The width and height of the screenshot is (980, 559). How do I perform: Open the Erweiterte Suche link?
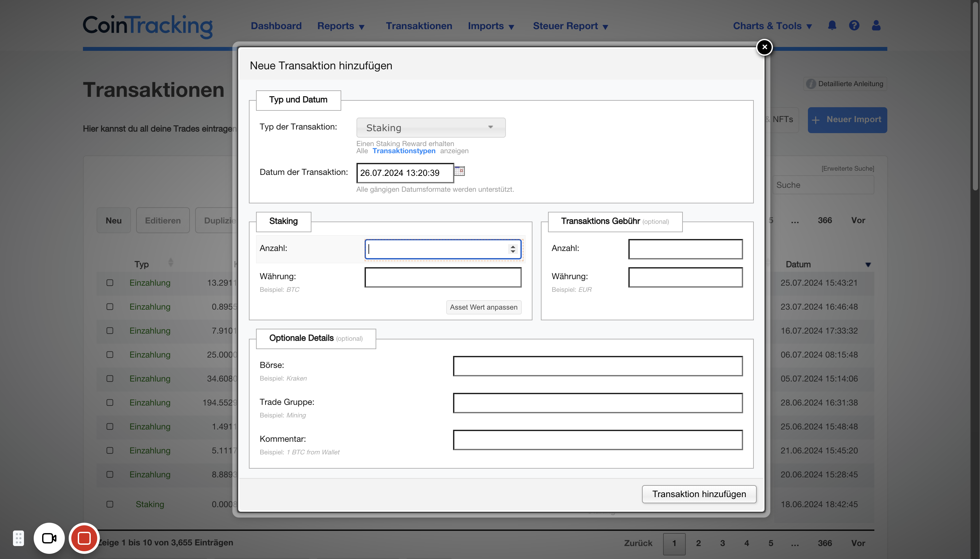[847, 168]
